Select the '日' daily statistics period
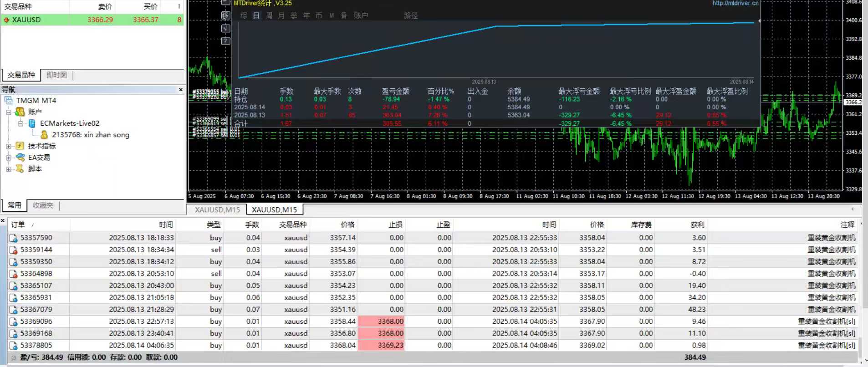 256,15
